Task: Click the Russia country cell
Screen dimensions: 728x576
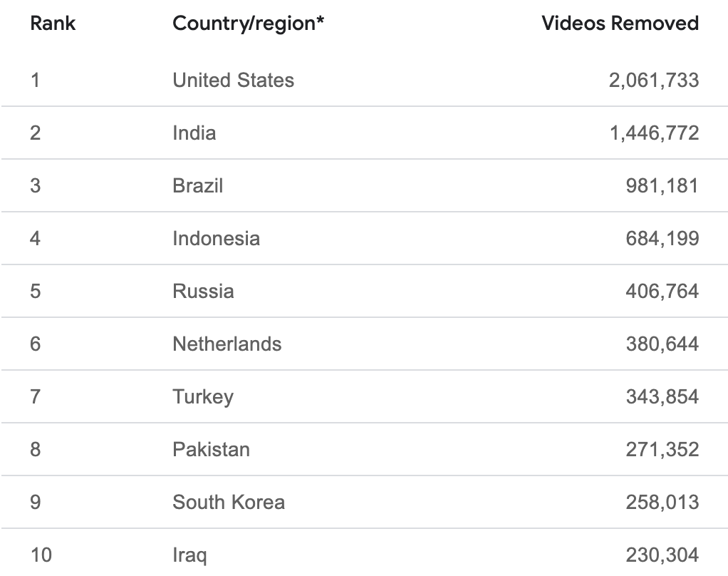Action: tap(203, 292)
